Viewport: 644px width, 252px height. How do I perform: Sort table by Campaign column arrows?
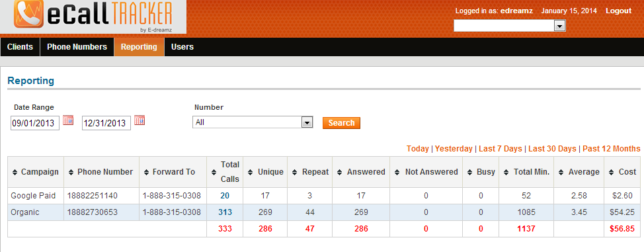15,172
